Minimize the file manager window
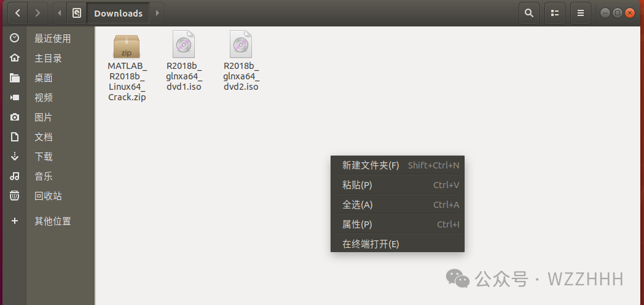This screenshot has height=305, width=644. click(x=605, y=13)
